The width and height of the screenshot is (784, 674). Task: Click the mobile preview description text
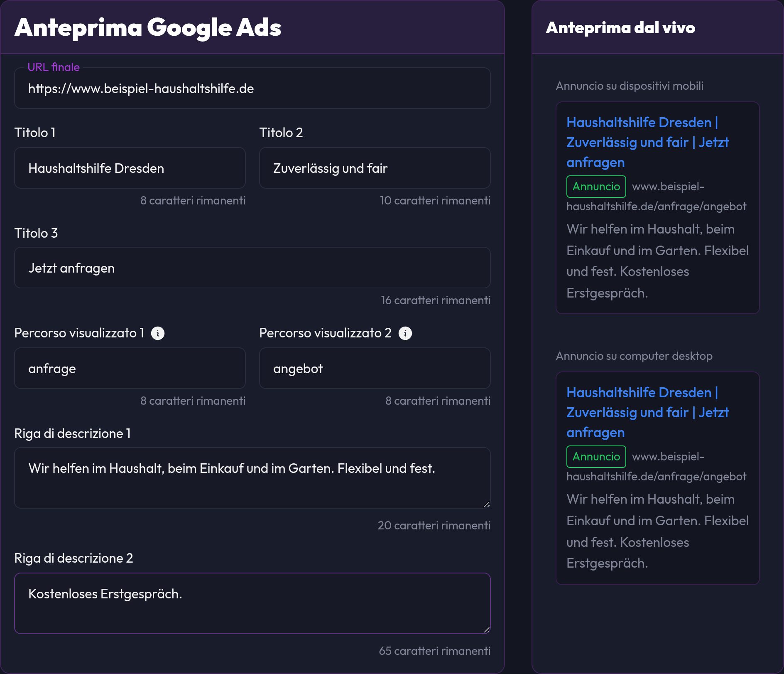(x=657, y=261)
